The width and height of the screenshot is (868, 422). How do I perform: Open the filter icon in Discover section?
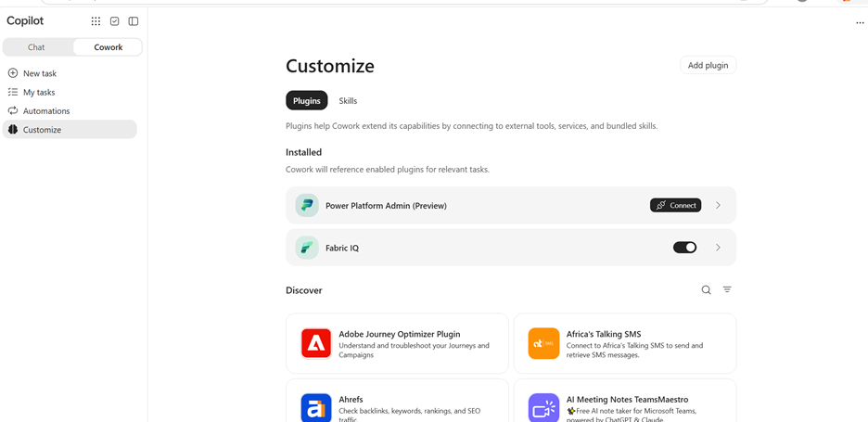pyautogui.click(x=727, y=289)
